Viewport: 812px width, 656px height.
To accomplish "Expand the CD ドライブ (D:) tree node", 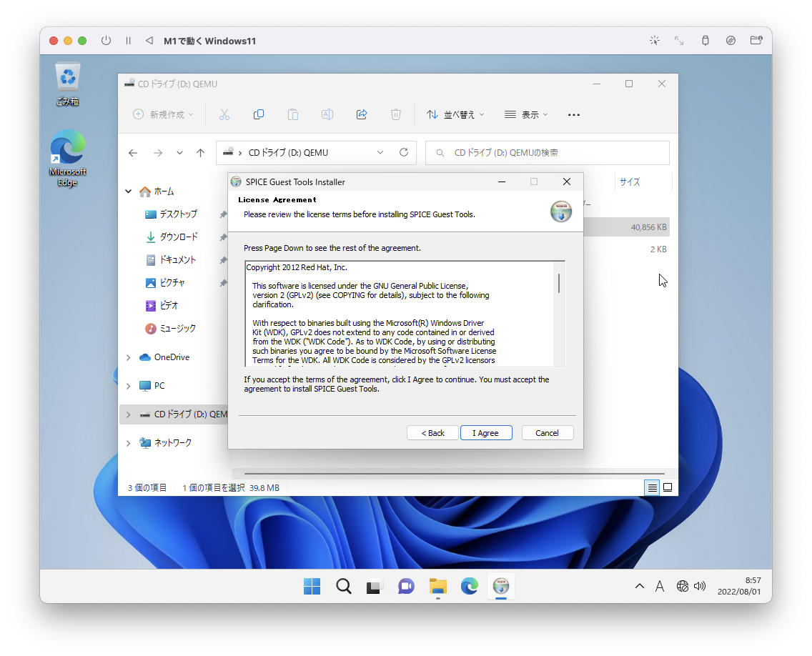I will pyautogui.click(x=129, y=414).
